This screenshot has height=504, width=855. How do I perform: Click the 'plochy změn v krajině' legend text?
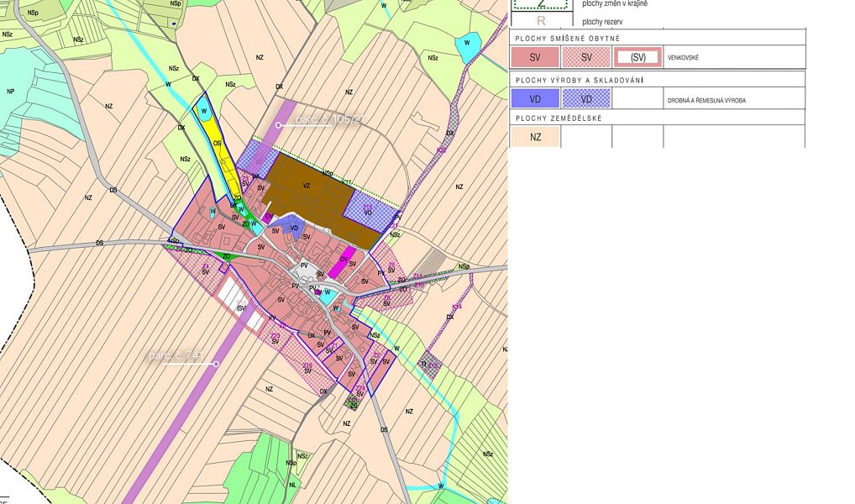[x=615, y=3]
